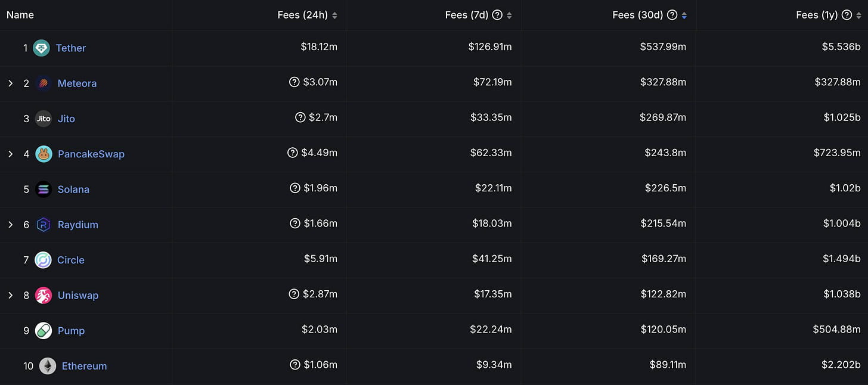
Task: Open the Uniswap protocol link
Action: [78, 295]
